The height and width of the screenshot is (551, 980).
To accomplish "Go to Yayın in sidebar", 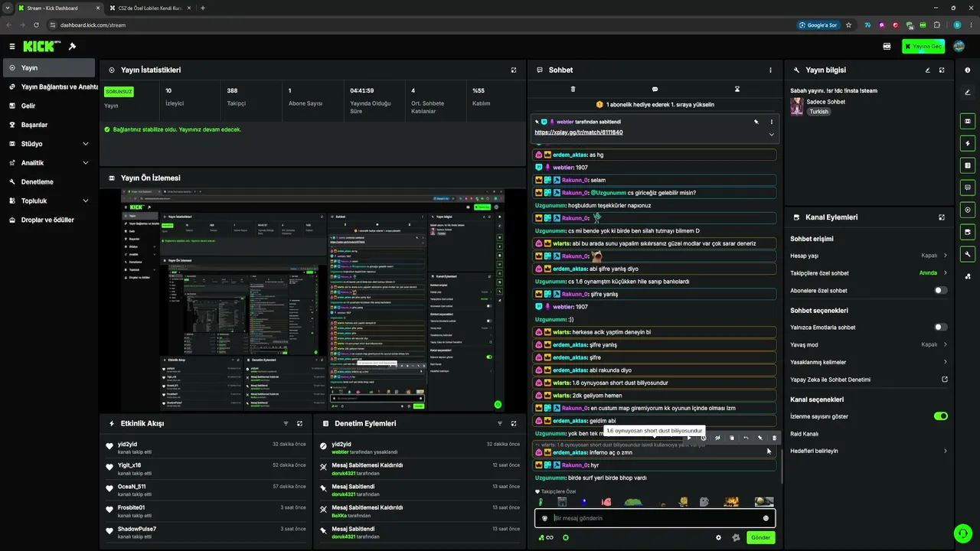I will pos(50,68).
